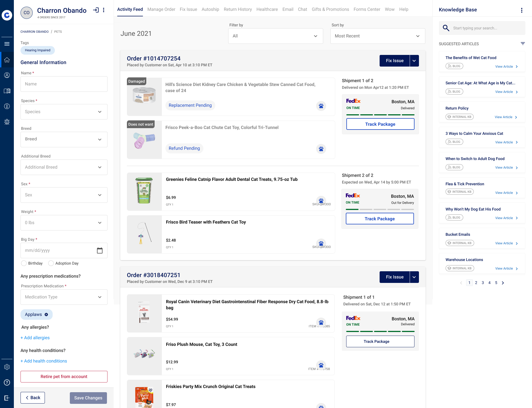532x408 pixels.
Task: Click the CHARRON OBANDO breadcrumb link
Action: (35, 32)
